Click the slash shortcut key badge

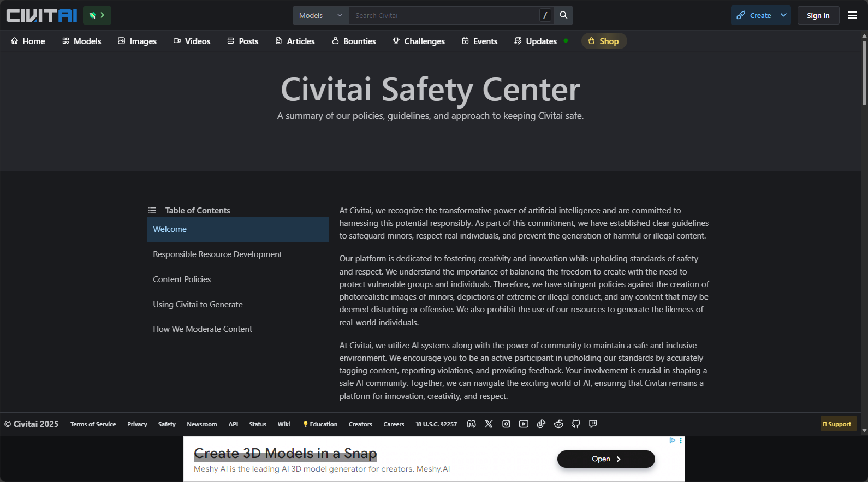tap(545, 15)
